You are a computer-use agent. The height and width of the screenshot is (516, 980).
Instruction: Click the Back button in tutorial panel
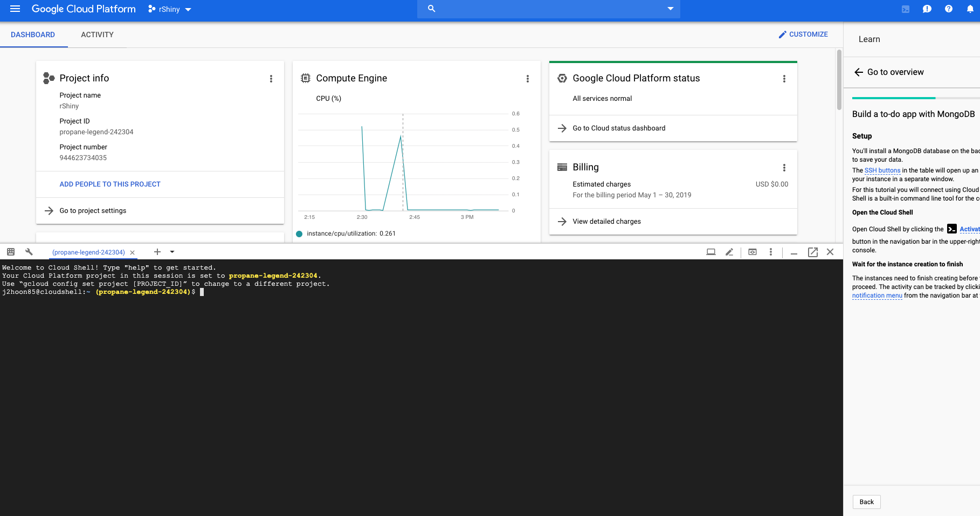(x=867, y=502)
